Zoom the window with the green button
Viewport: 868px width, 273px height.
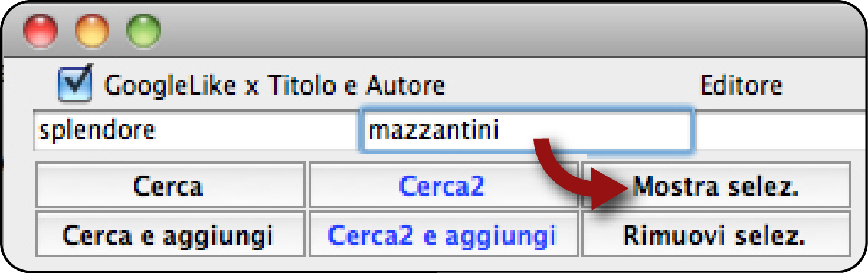144,31
